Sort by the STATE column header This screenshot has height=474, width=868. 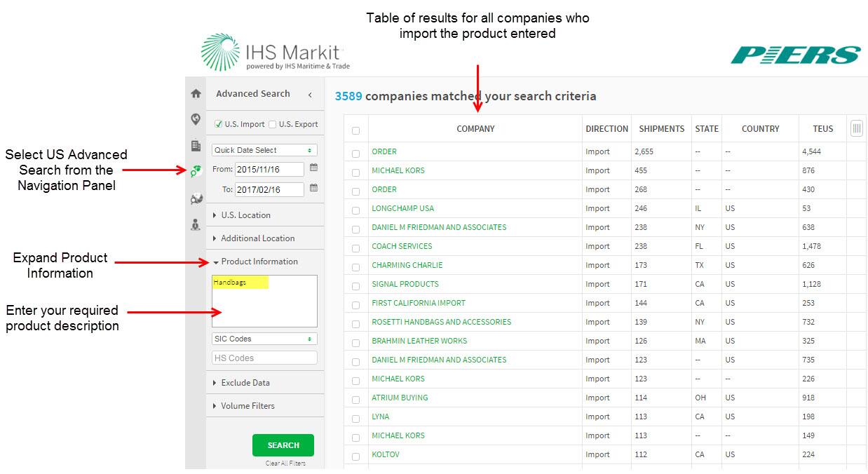pos(707,129)
